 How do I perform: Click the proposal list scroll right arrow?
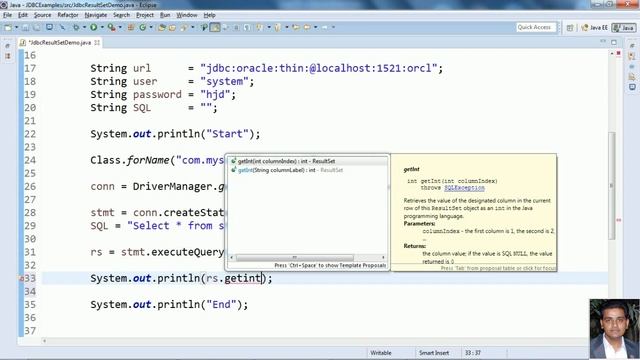click(383, 258)
